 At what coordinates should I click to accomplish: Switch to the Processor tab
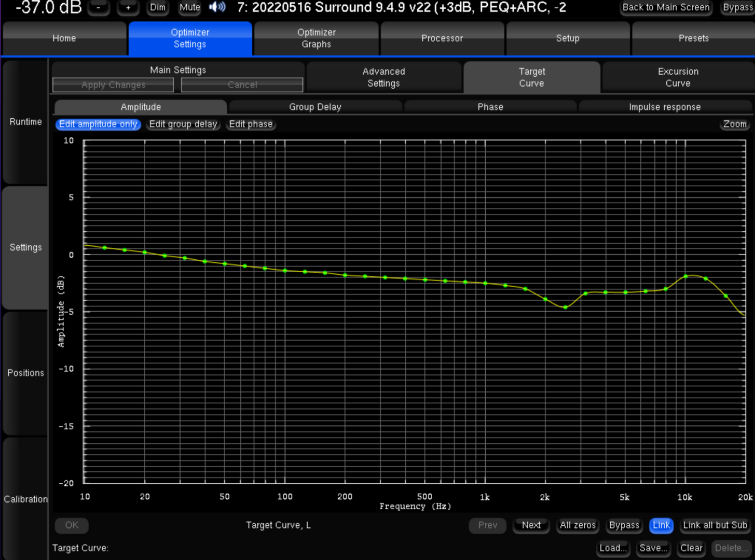[x=442, y=38]
